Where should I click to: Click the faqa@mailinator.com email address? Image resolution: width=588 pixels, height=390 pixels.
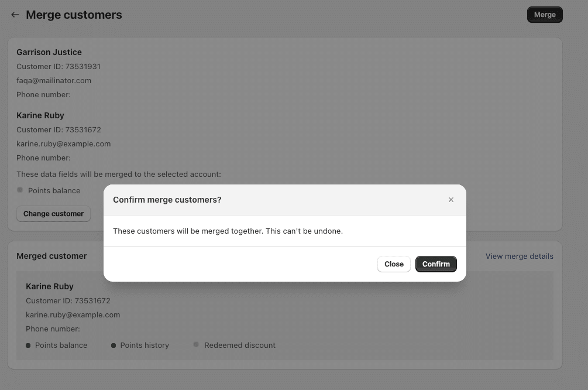coord(54,80)
